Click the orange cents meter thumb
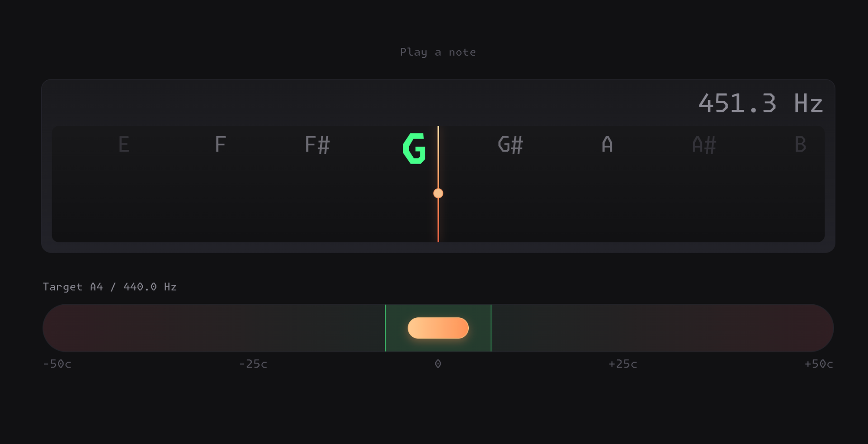 [x=438, y=328]
